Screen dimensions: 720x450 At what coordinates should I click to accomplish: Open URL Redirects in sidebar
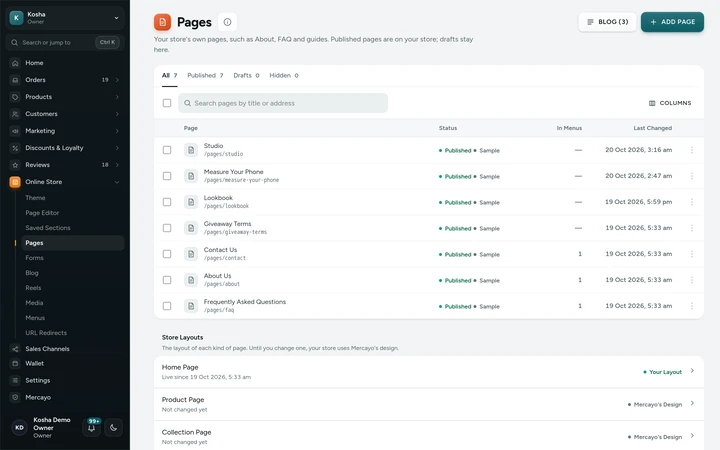click(46, 333)
